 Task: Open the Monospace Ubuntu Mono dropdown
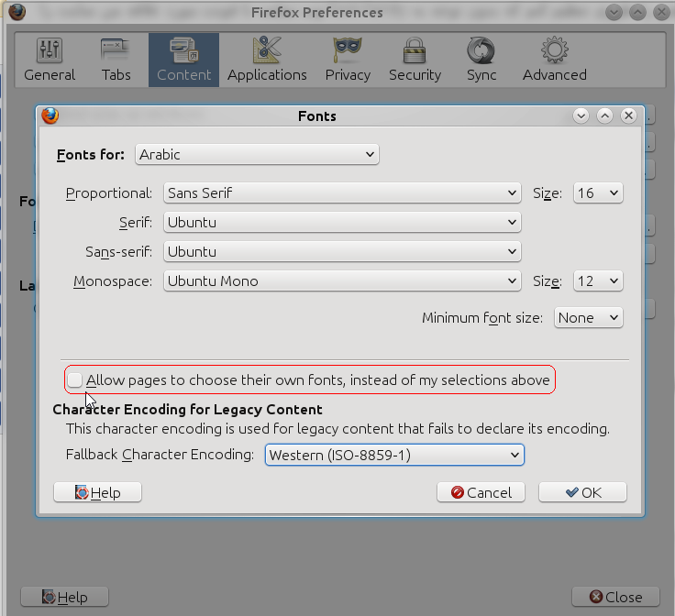point(342,280)
